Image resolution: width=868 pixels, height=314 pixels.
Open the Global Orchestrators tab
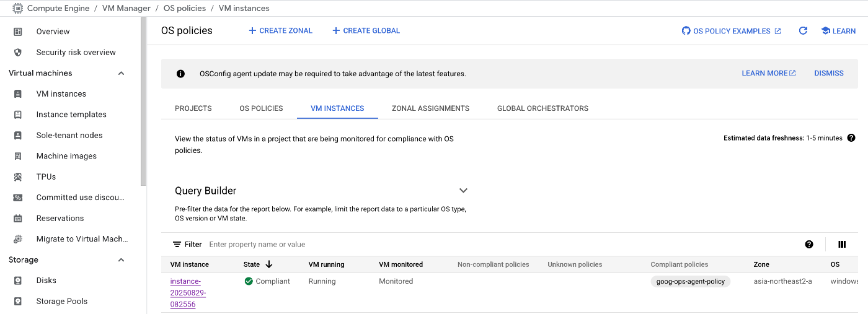(x=542, y=108)
